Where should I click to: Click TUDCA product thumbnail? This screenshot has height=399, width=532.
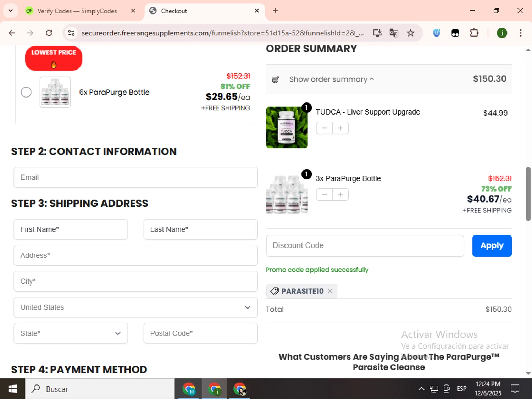tap(287, 127)
